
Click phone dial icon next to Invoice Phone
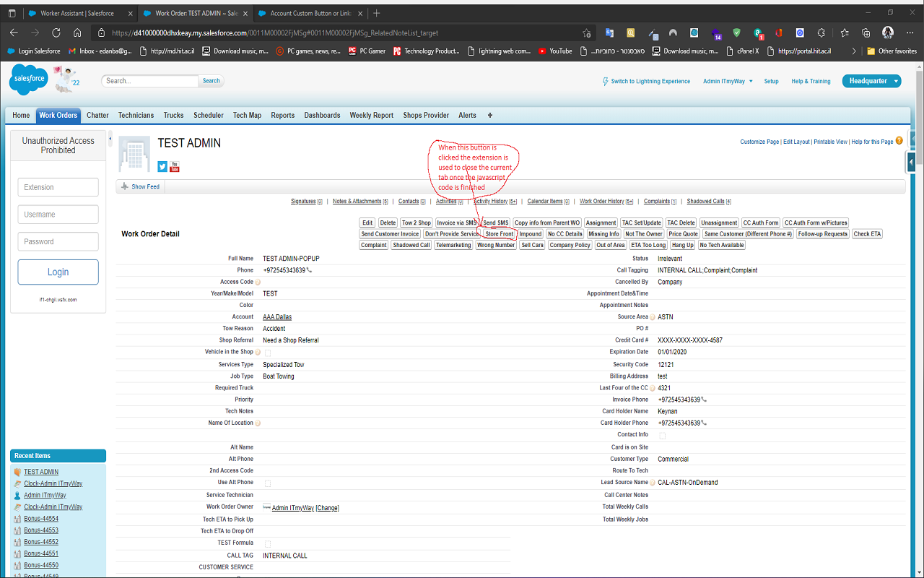pyautogui.click(x=704, y=400)
